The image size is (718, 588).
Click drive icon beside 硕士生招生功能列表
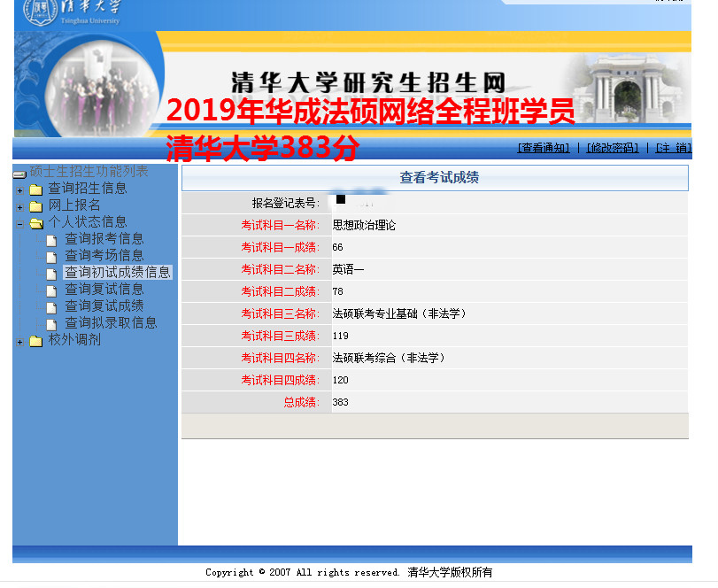(19, 174)
